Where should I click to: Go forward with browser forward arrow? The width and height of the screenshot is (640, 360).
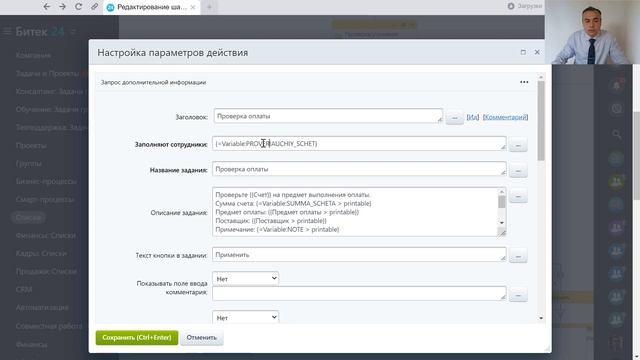(x=62, y=7)
